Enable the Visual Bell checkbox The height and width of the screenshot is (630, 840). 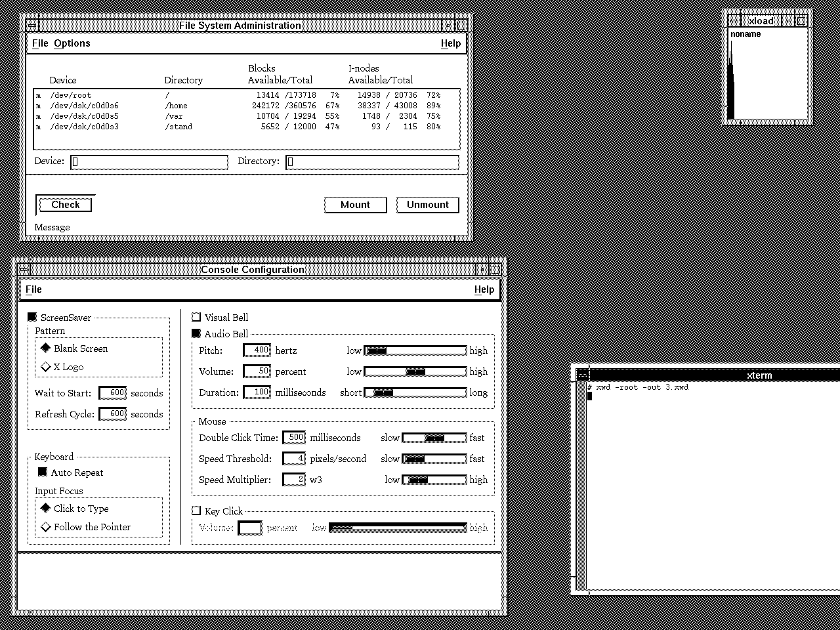pyautogui.click(x=196, y=318)
